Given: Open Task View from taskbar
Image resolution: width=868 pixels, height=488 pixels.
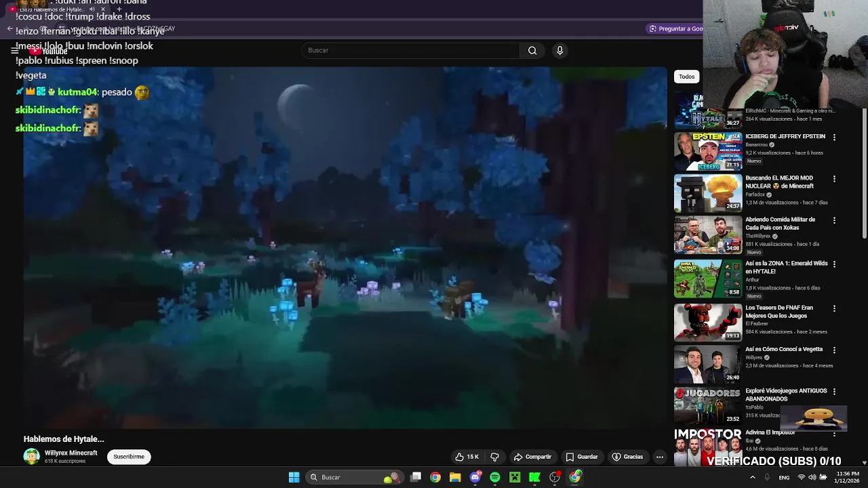Looking at the screenshot, I should (x=416, y=477).
